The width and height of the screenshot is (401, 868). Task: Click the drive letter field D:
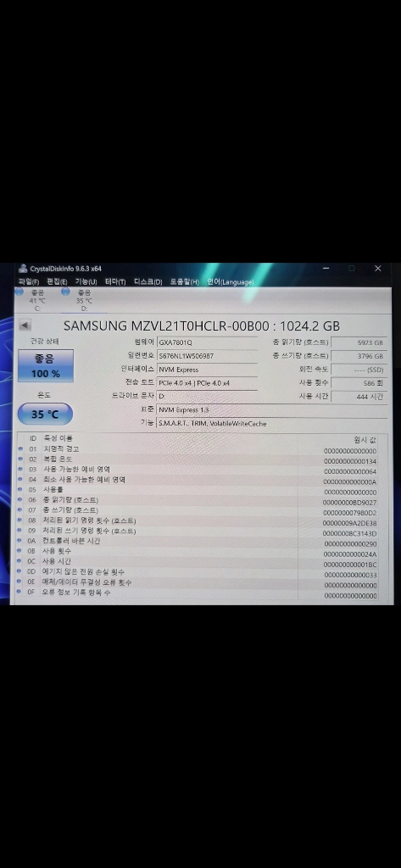207,397
